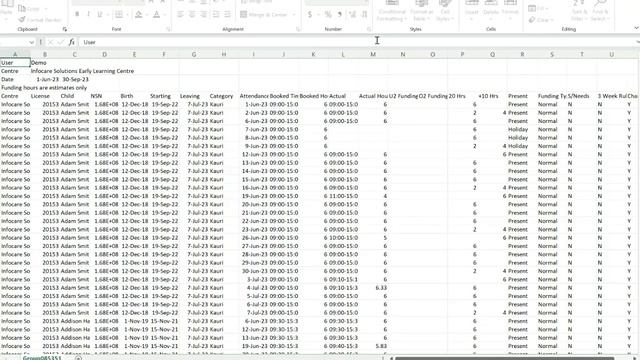Click the Delete cells button
Image resolution: width=640 pixels, height=360 pixels.
tap(491, 10)
